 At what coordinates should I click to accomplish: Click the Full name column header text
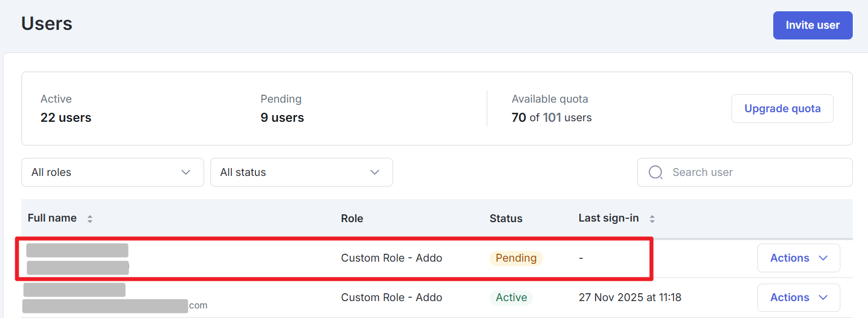52,218
